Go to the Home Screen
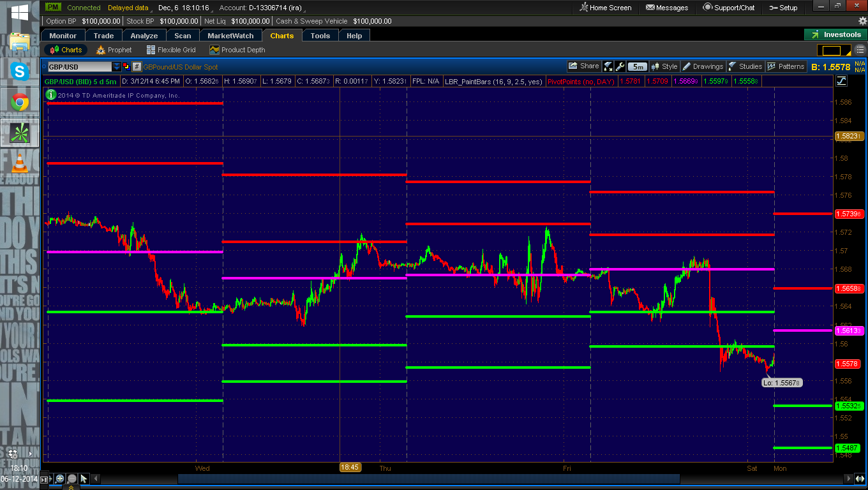868x490 pixels. point(605,8)
